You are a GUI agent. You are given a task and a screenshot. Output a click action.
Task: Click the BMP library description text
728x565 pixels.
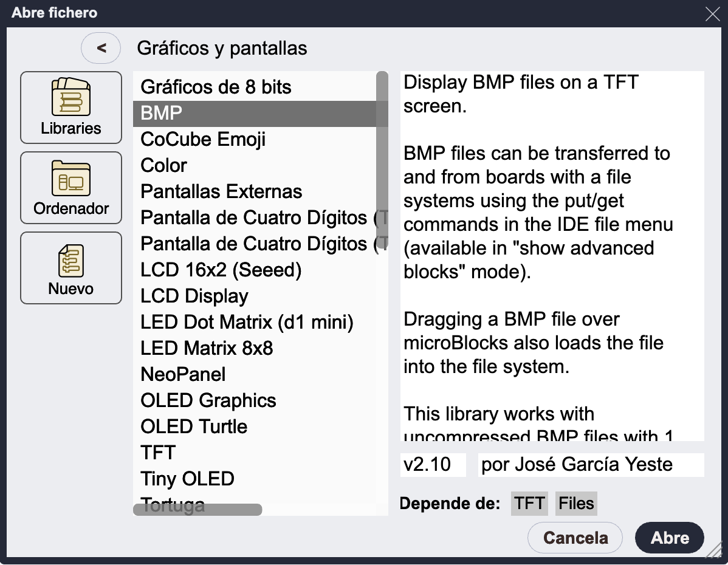[552, 256]
